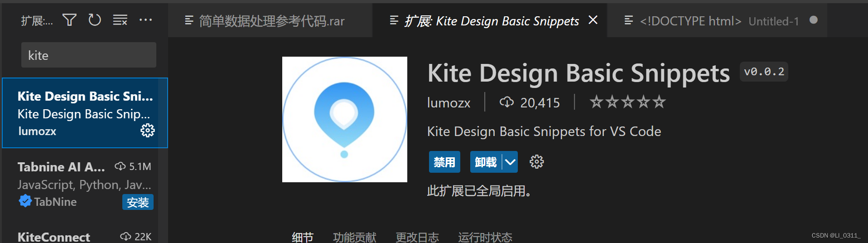Open publisher lumozx link
The height and width of the screenshot is (243, 868).
tap(448, 102)
